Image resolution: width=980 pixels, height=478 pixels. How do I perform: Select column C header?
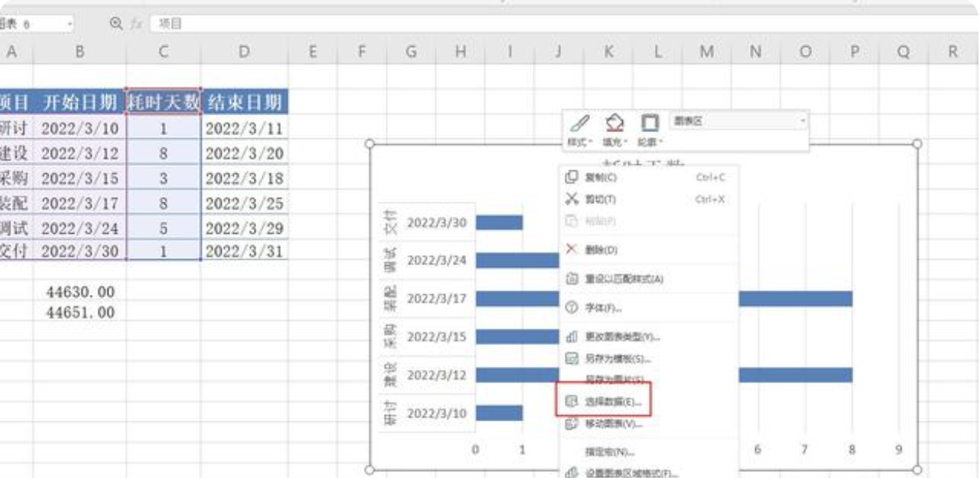pos(164,52)
